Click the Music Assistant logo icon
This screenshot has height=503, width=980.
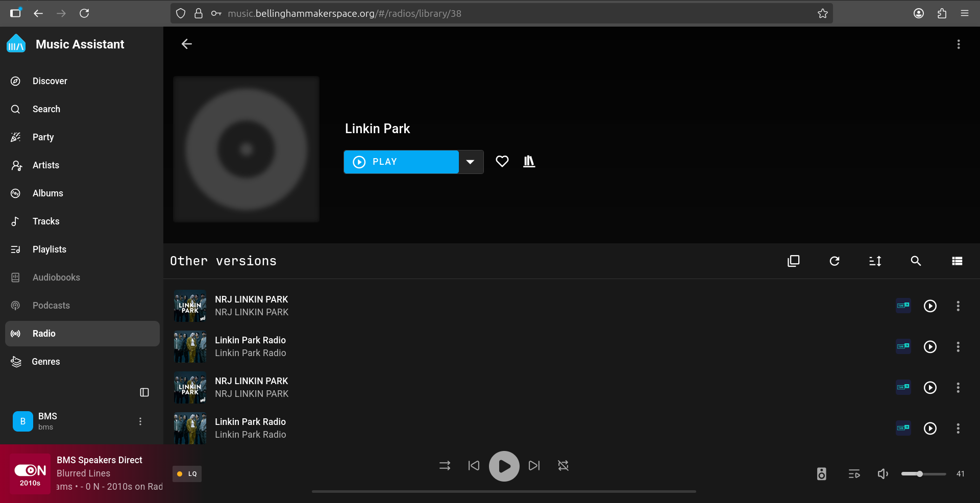click(x=16, y=44)
